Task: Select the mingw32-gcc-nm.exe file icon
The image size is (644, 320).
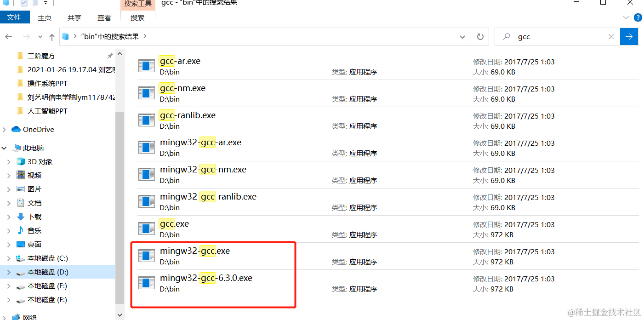Action: click(147, 174)
